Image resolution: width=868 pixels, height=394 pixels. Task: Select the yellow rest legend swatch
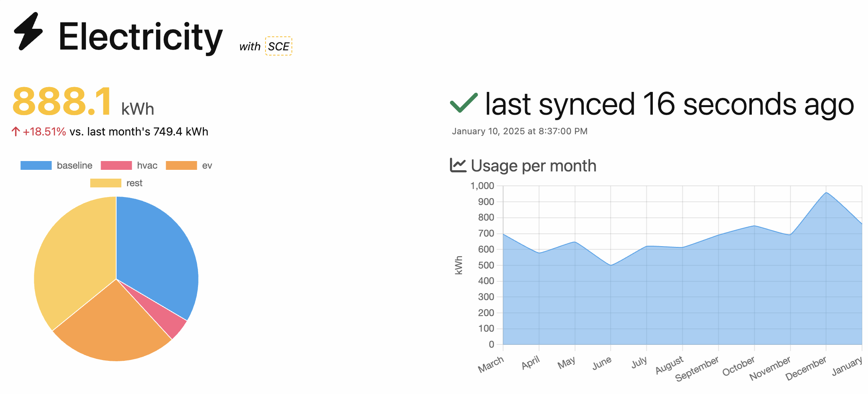tap(106, 183)
